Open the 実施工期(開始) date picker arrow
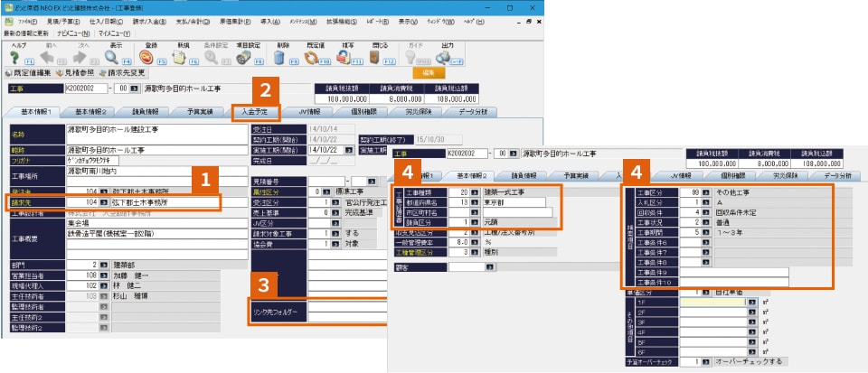This screenshot has height=373, width=868. (349, 150)
